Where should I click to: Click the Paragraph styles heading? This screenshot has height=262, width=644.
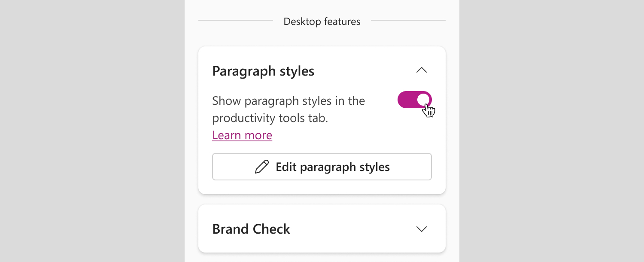(x=263, y=71)
